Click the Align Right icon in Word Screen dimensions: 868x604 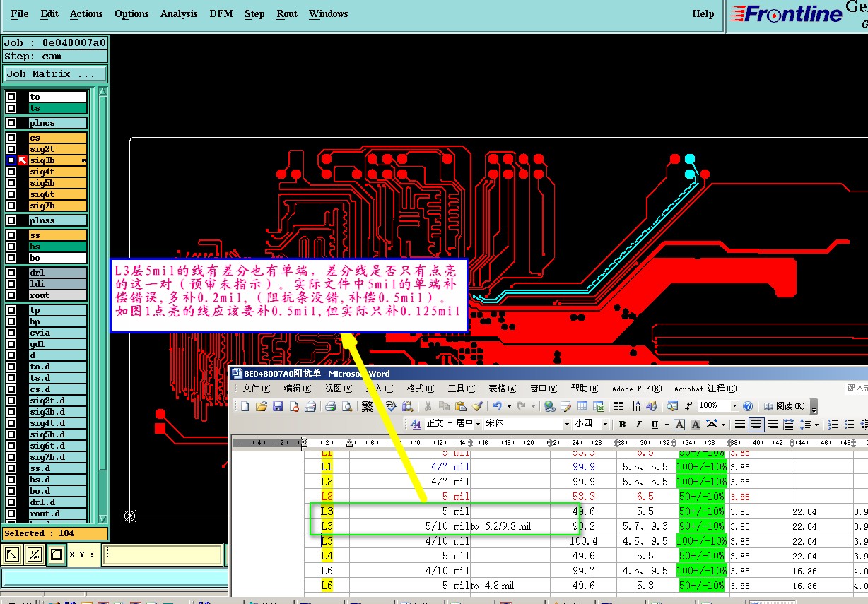point(773,425)
